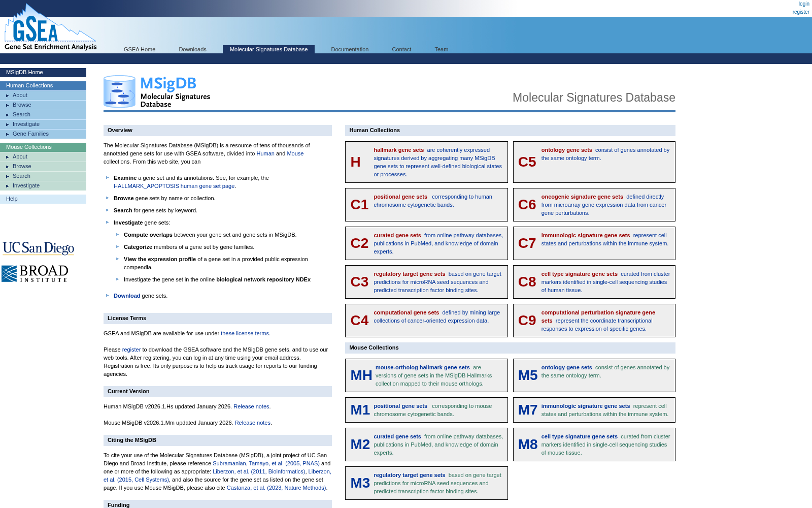Open the HALLMARK_APOPTOSIS human gene set page

(174, 186)
